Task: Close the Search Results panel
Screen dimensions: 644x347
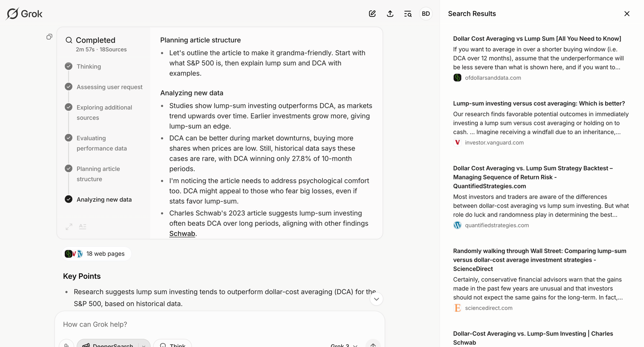Action: tap(627, 14)
